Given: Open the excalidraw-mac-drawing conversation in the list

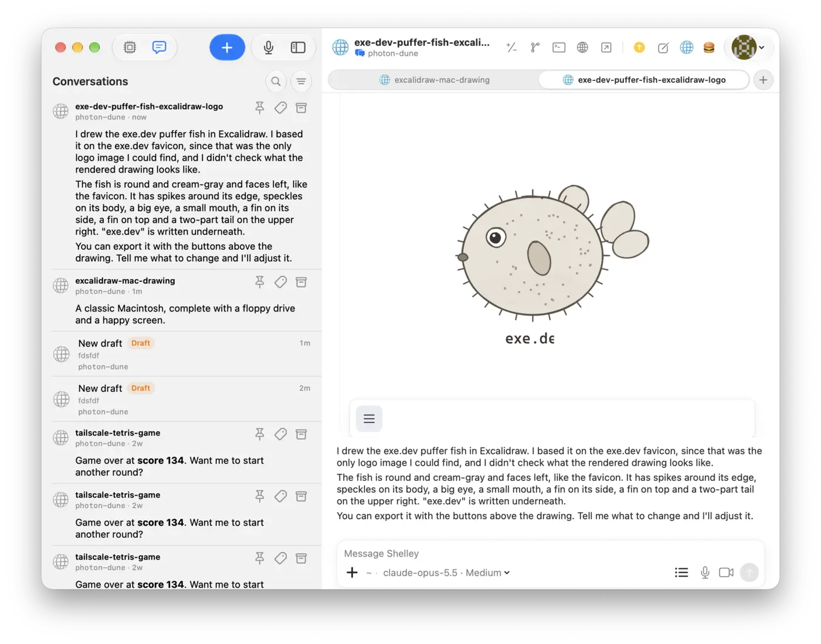Looking at the screenshot, I should point(186,300).
